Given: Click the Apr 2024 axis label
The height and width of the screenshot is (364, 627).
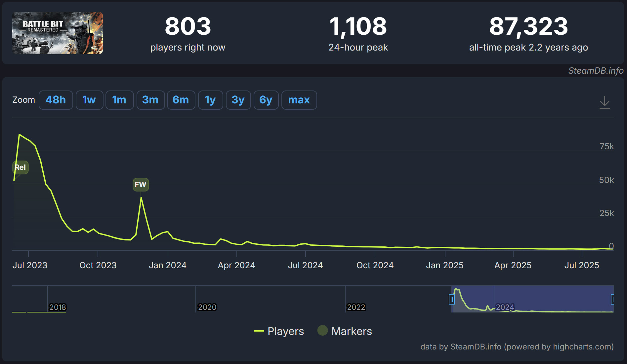Looking at the screenshot, I should pos(236,265).
